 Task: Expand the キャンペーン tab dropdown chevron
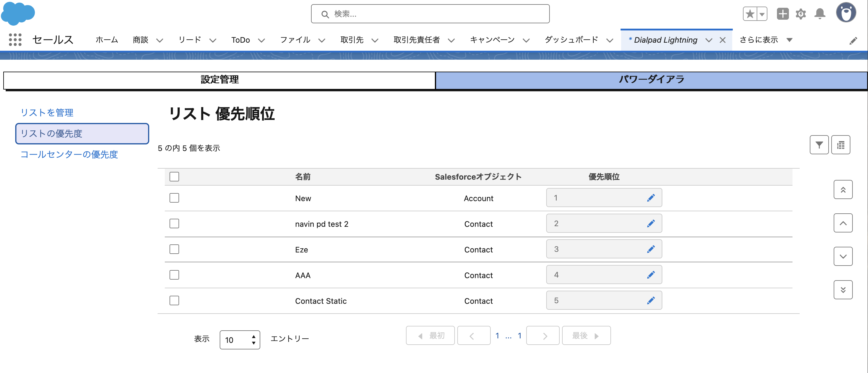pyautogui.click(x=526, y=41)
